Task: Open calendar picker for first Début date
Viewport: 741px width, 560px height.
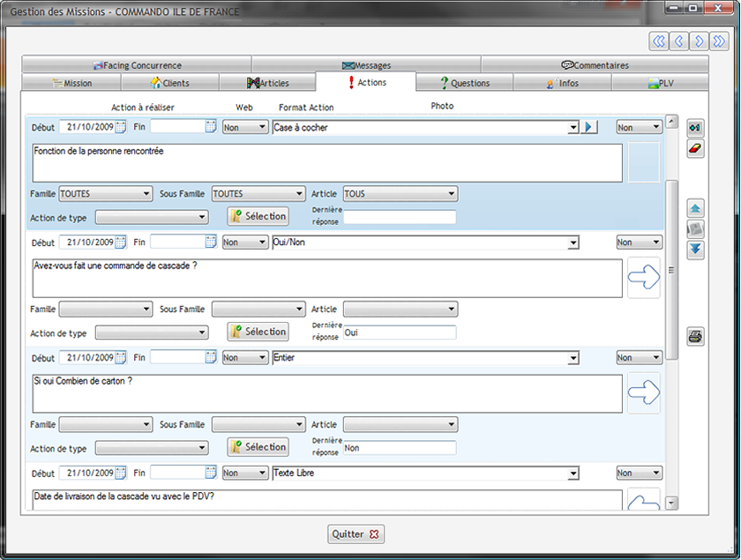Action: (x=121, y=127)
